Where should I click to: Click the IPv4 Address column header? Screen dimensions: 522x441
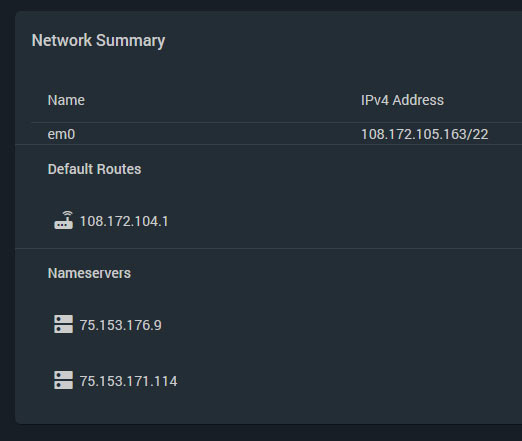click(x=402, y=100)
